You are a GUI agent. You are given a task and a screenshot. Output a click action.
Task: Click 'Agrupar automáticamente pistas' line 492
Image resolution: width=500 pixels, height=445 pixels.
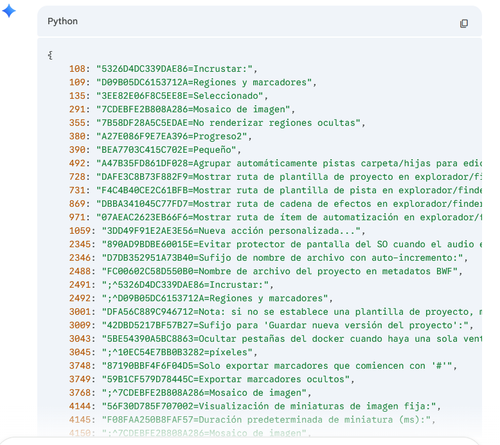pos(275,163)
